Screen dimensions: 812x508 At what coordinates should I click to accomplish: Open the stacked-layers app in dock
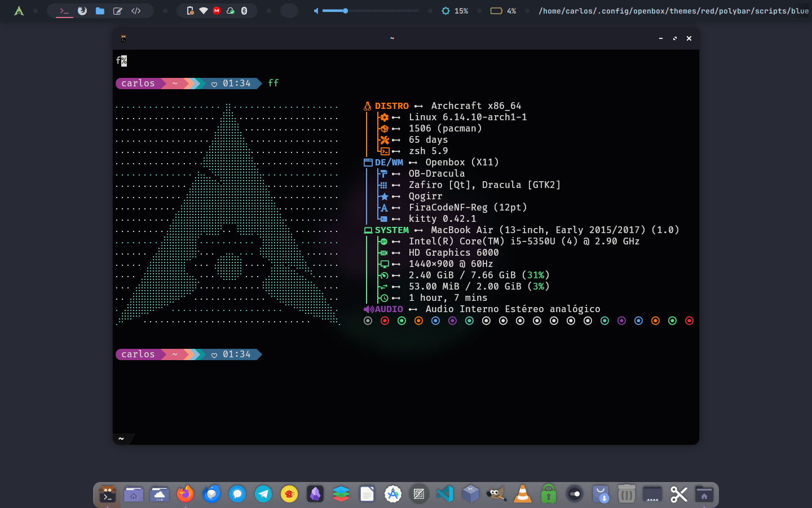click(341, 494)
